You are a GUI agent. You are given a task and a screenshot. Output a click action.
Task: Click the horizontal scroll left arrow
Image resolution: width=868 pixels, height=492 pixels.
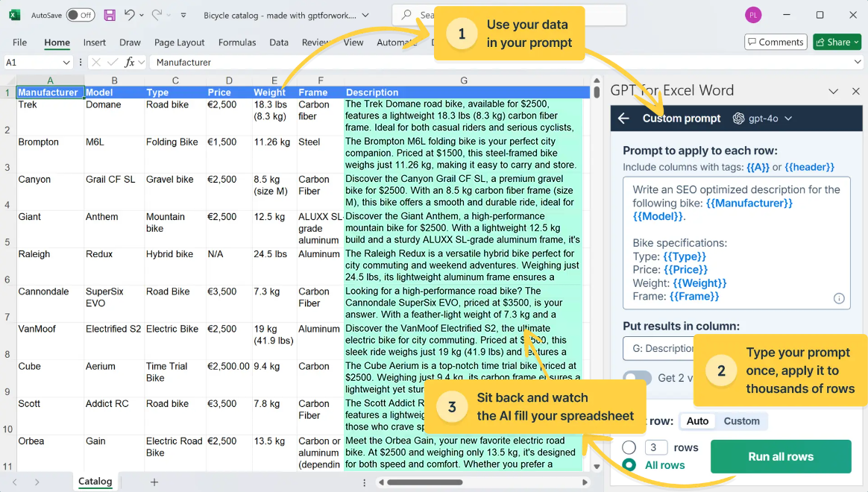coord(381,482)
